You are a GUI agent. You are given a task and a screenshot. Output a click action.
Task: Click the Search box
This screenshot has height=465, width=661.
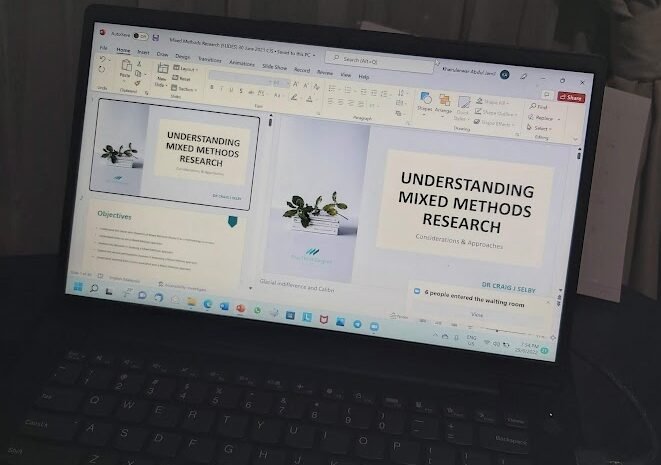[380, 62]
